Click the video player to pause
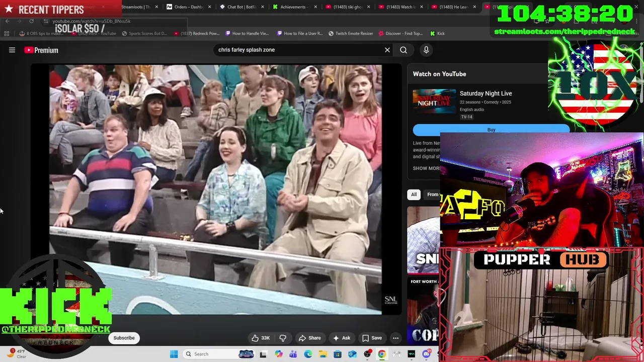The image size is (644, 362). point(215,189)
